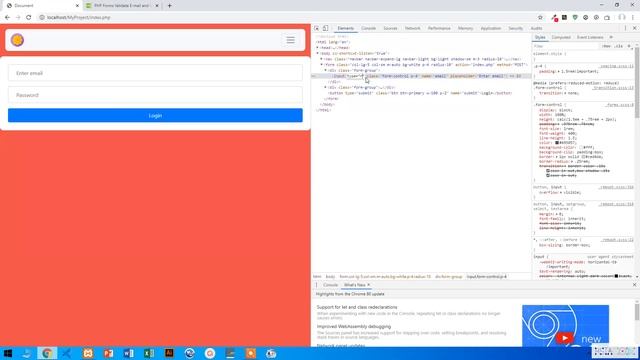
Task: Click the color swatch next to color property
Action: pyautogui.click(x=557, y=143)
